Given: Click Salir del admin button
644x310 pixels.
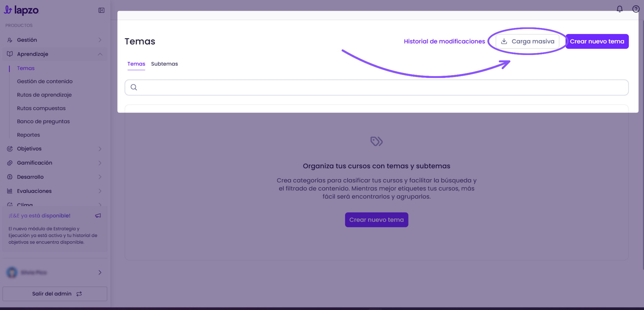Looking at the screenshot, I should 55,294.
